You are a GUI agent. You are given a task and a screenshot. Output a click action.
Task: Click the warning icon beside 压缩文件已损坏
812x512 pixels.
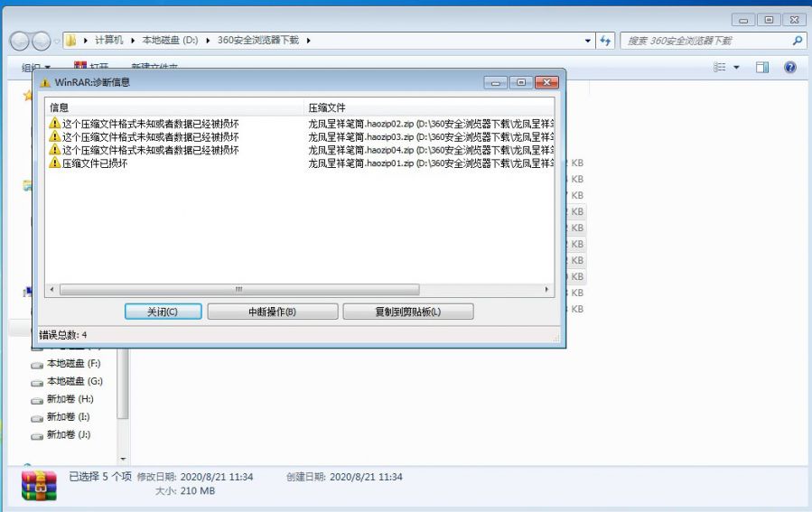[x=55, y=163]
